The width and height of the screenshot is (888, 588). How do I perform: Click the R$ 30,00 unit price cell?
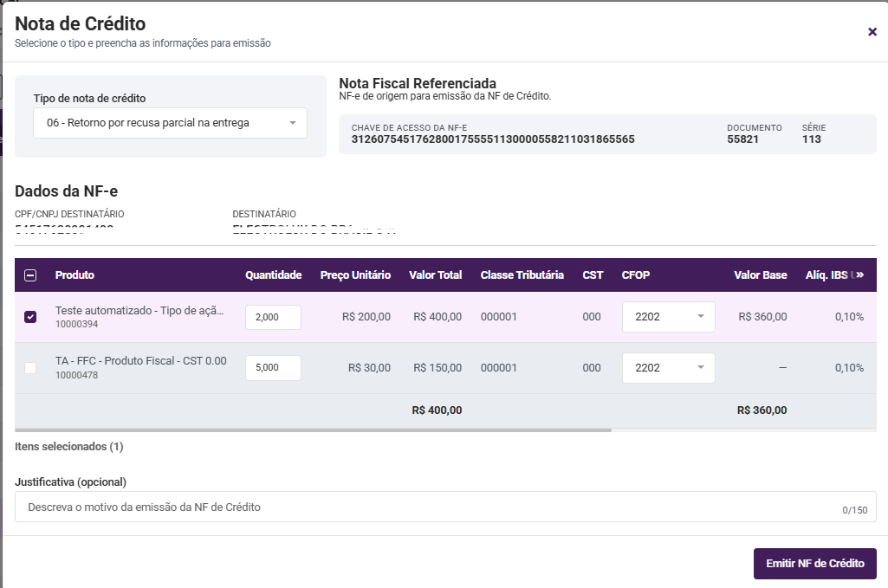[x=369, y=368]
